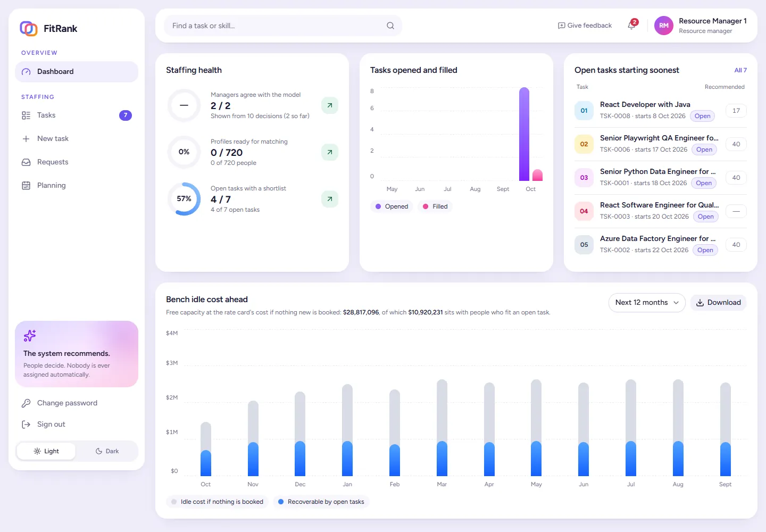This screenshot has width=766, height=532.
Task: Click recommended count 40 for TSK-0002
Action: pyautogui.click(x=736, y=245)
